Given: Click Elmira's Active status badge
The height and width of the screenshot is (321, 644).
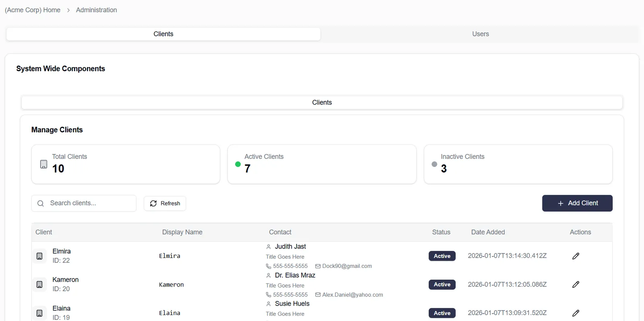Looking at the screenshot, I should [442, 256].
